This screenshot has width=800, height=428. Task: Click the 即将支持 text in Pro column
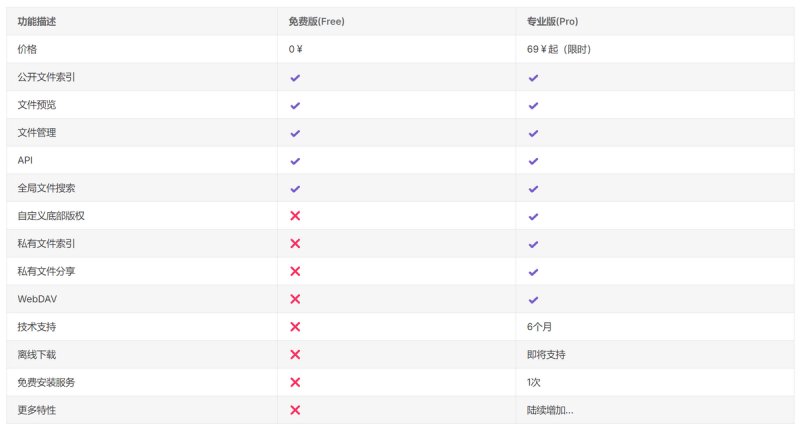[546, 355]
